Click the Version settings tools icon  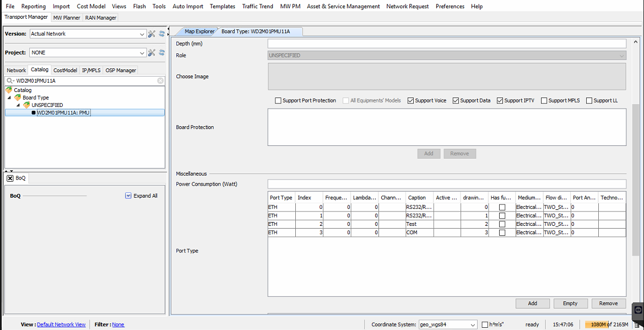click(x=152, y=34)
